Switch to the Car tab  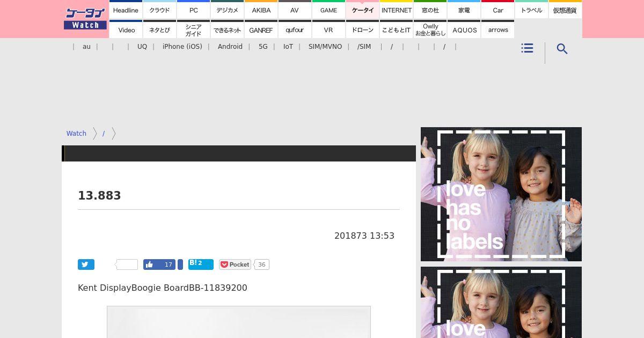coord(497,10)
